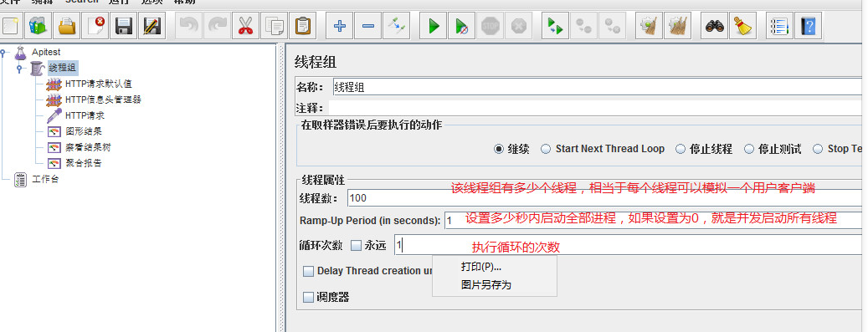Cut with the scissors icon
Screen dimensions: 868x332
pyautogui.click(x=245, y=26)
